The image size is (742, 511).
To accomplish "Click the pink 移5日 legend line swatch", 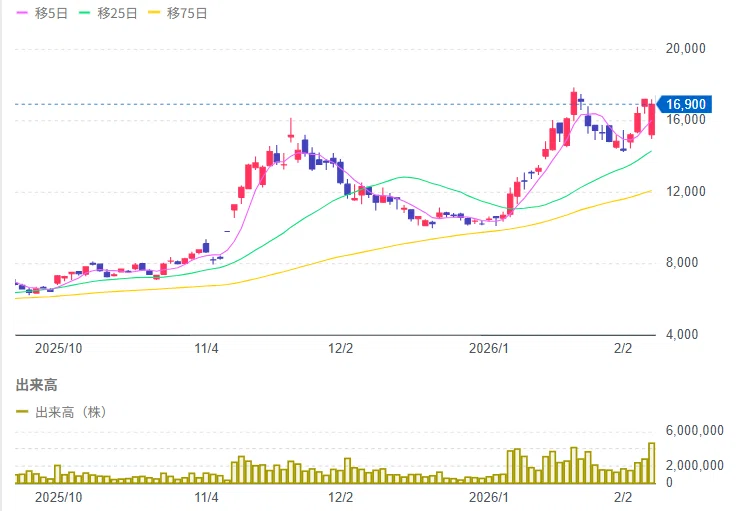I will click(x=22, y=13).
